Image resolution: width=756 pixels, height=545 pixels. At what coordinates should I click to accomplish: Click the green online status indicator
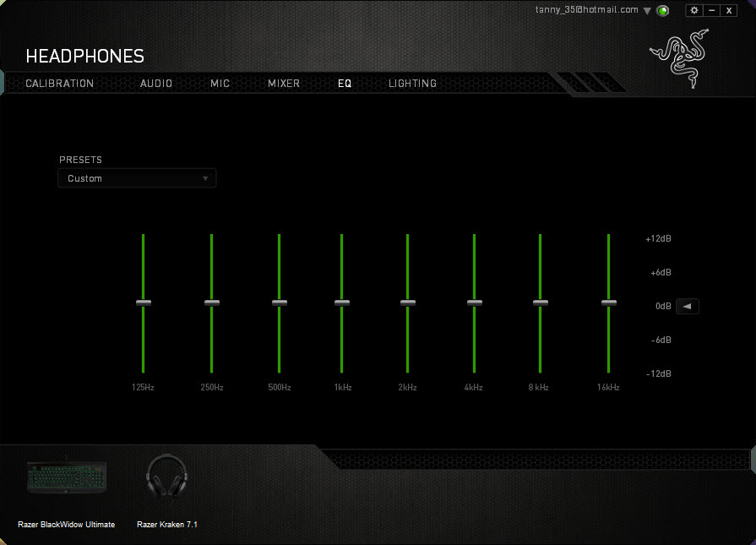click(663, 11)
